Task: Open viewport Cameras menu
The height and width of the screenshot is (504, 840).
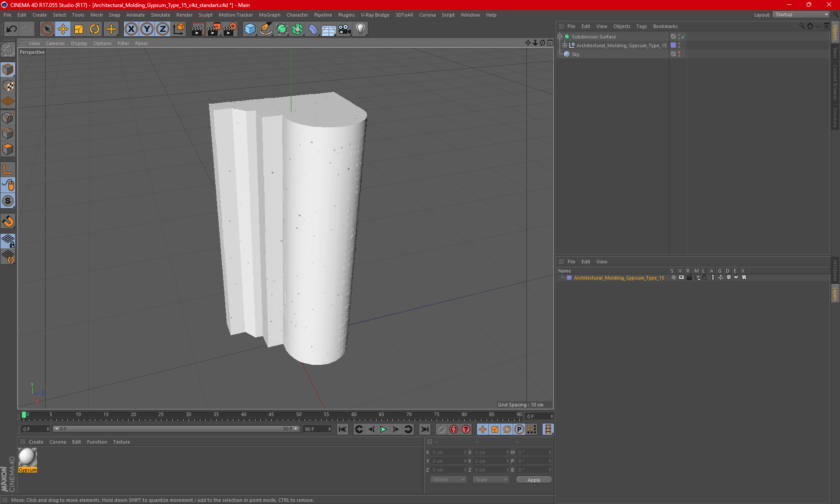Action: click(55, 43)
